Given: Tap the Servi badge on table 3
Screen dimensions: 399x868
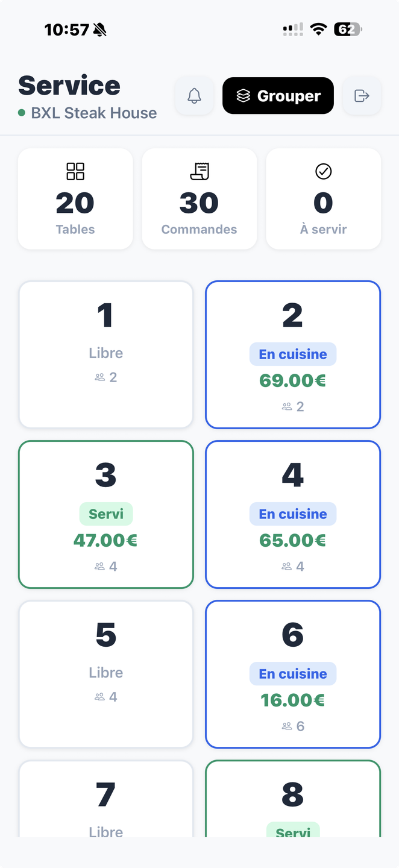Looking at the screenshot, I should [106, 514].
